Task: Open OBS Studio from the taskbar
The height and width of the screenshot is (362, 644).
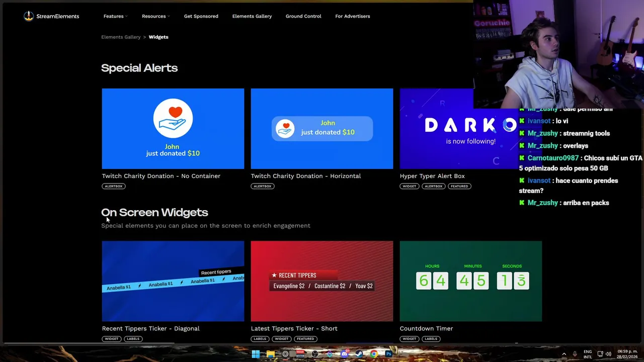Action: (315, 354)
